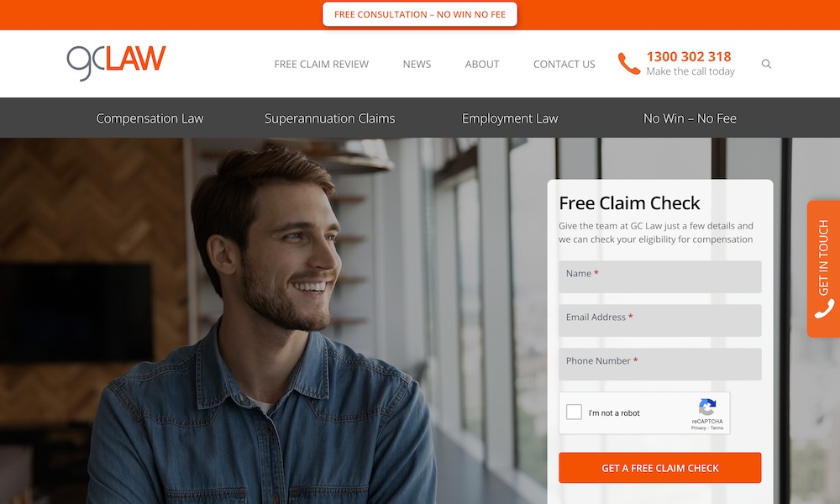Focus the Phone Number field

click(660, 365)
